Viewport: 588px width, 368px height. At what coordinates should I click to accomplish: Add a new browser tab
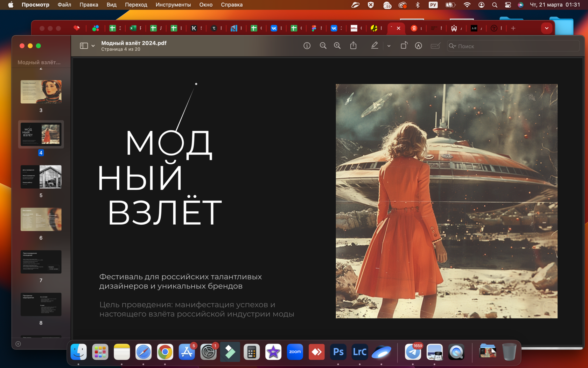(x=513, y=28)
